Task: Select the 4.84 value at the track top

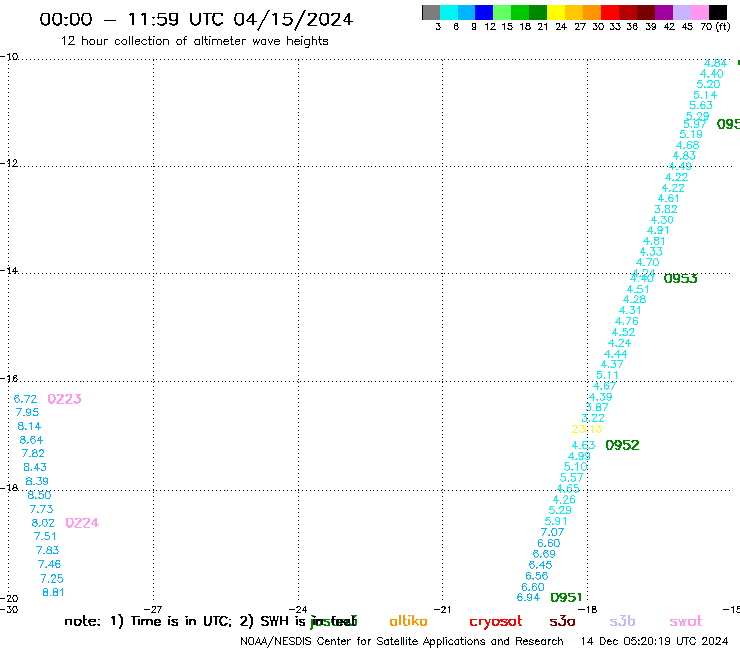Action: [715, 64]
